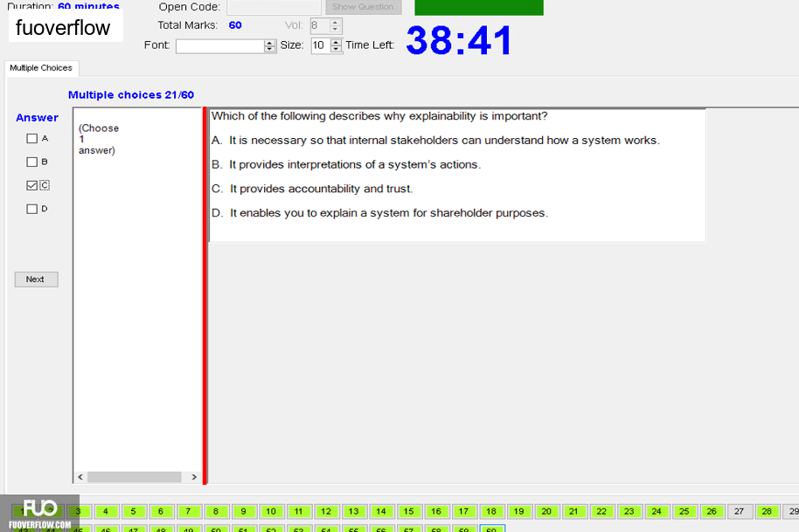Image resolution: width=799 pixels, height=532 pixels.
Task: Jump to question 26
Action: pos(712,511)
